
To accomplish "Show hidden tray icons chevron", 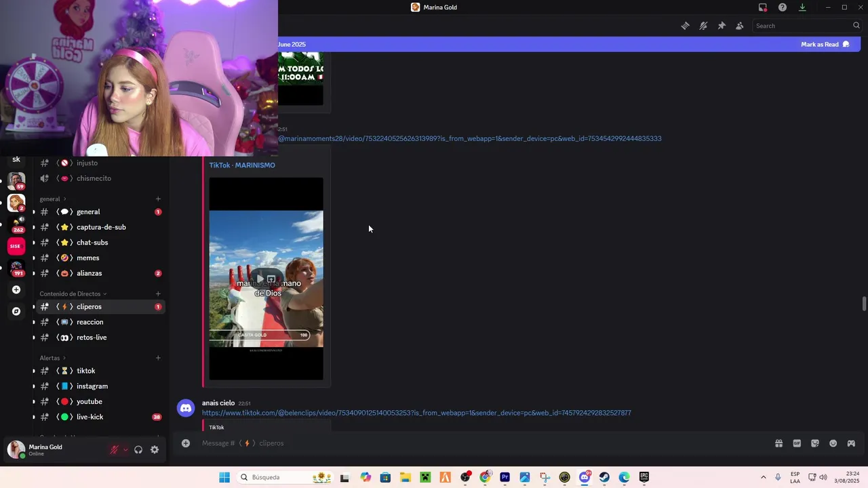I will coord(763,477).
